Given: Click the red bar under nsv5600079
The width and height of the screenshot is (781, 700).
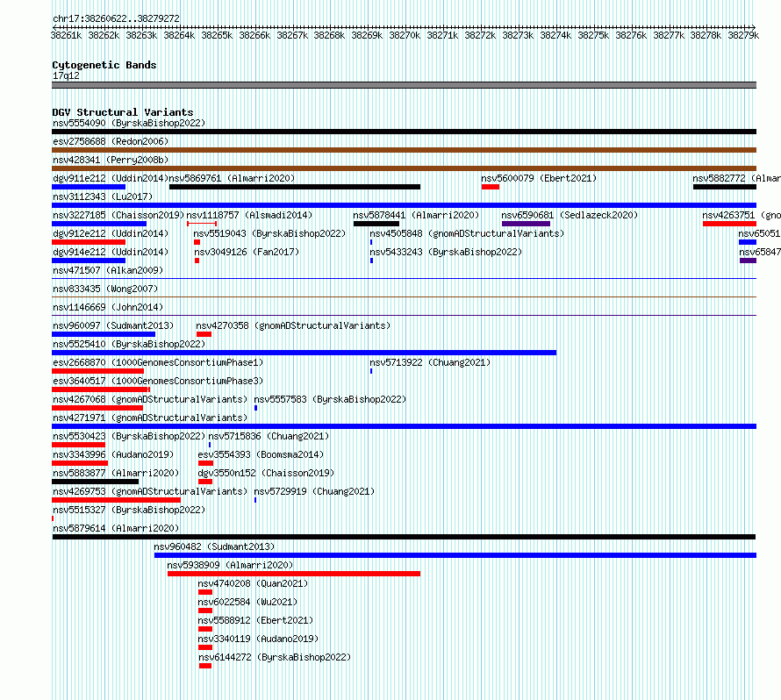Looking at the screenshot, I should tap(491, 187).
